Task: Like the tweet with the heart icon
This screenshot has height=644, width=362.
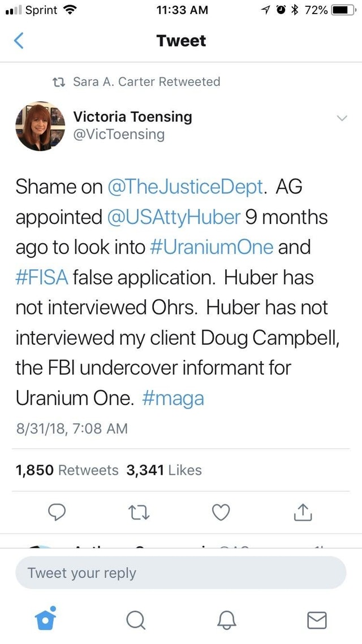Action: tap(221, 512)
